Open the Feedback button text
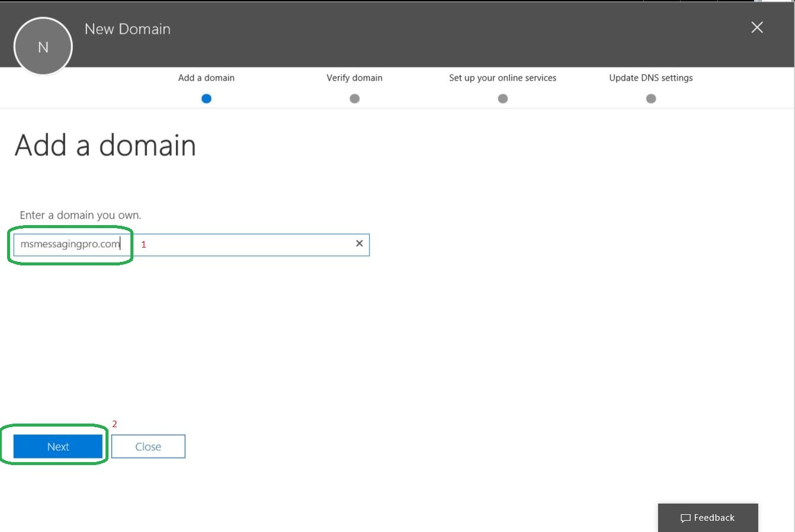 (714, 518)
